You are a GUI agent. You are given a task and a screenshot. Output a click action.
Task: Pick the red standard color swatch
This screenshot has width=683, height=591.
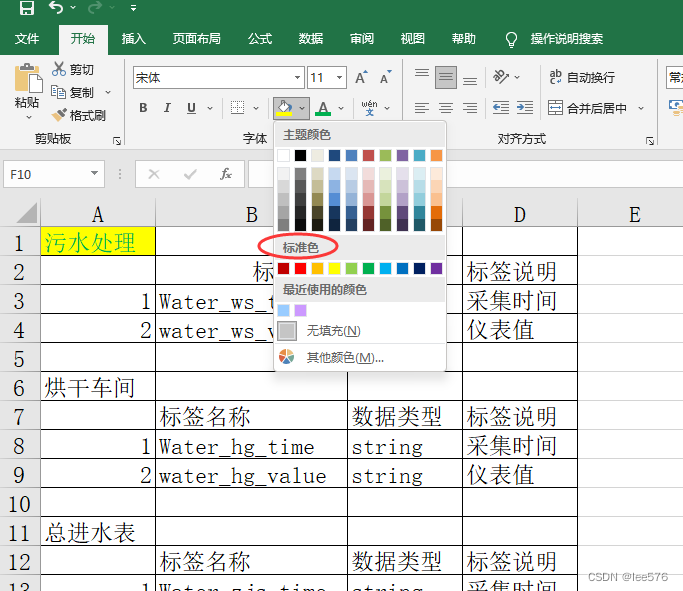(300, 268)
